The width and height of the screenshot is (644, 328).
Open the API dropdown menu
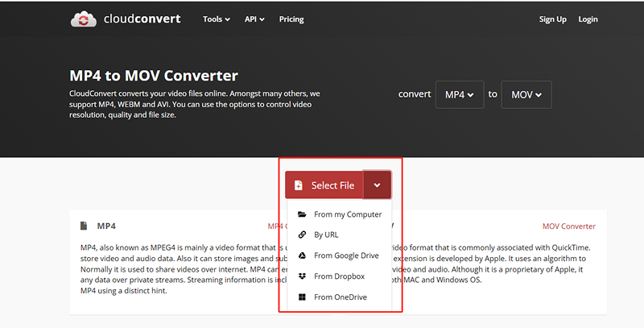point(254,19)
